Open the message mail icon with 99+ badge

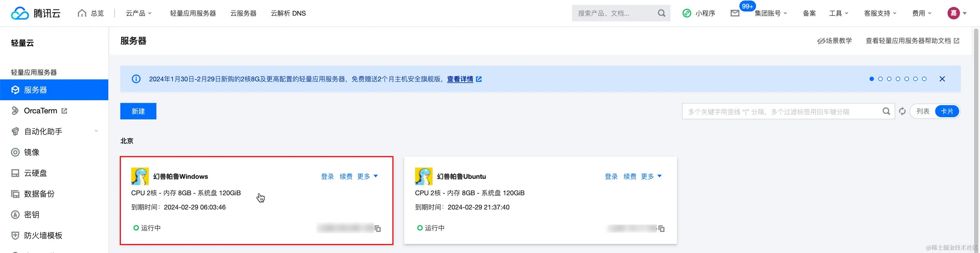(735, 13)
